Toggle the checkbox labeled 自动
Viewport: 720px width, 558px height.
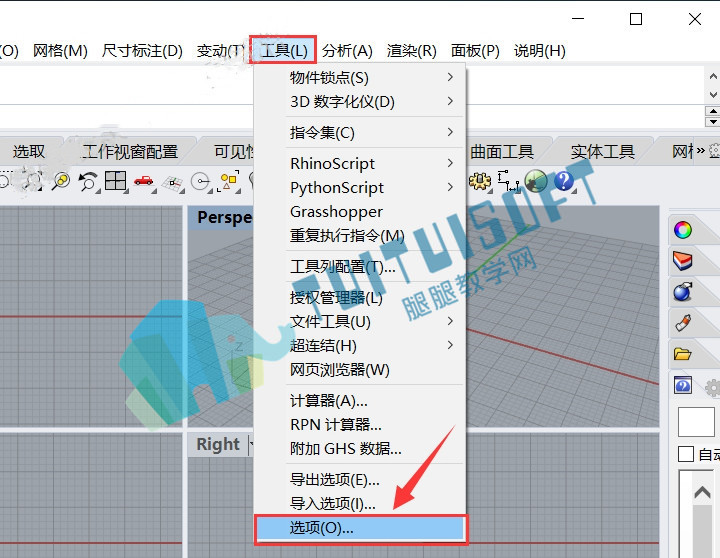point(686,454)
